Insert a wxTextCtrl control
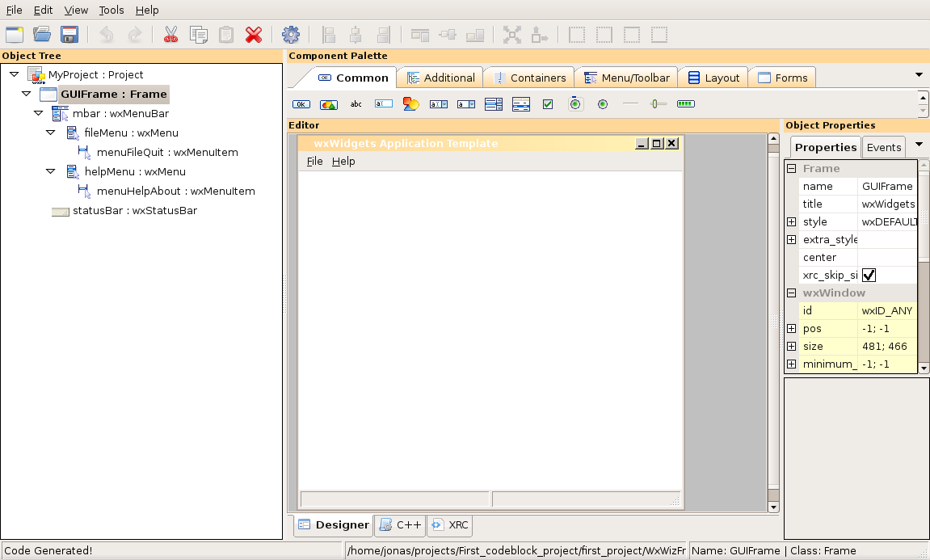 tap(384, 103)
